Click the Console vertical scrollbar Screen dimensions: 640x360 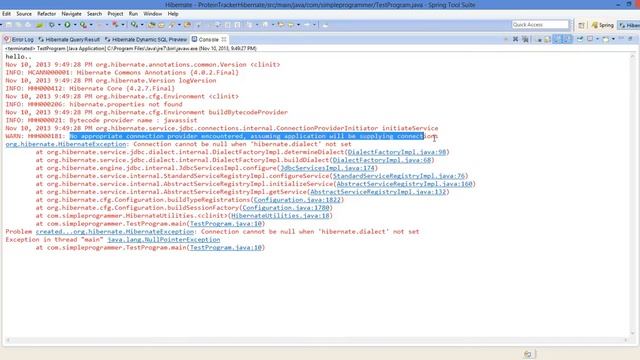633,194
